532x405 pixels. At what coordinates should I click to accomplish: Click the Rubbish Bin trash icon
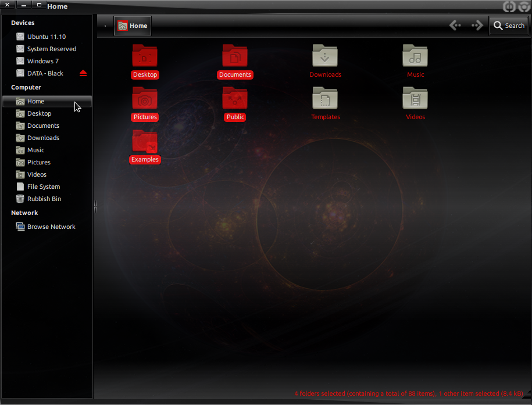(20, 199)
